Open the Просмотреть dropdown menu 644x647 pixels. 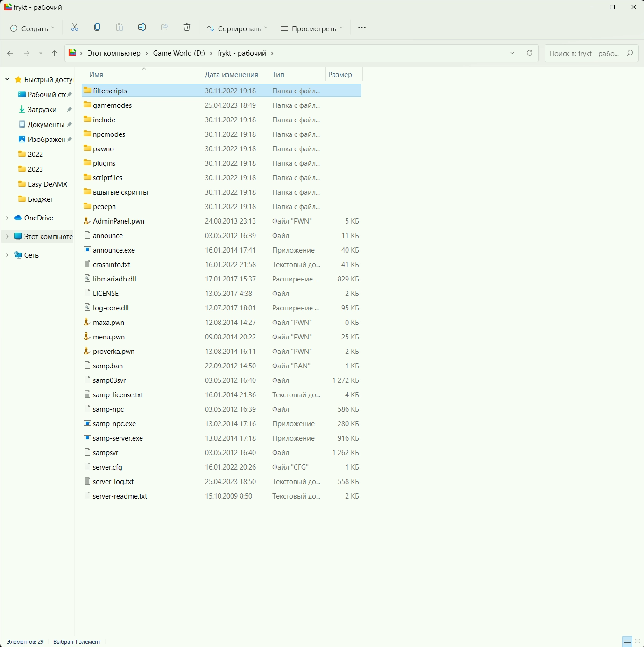tap(311, 28)
